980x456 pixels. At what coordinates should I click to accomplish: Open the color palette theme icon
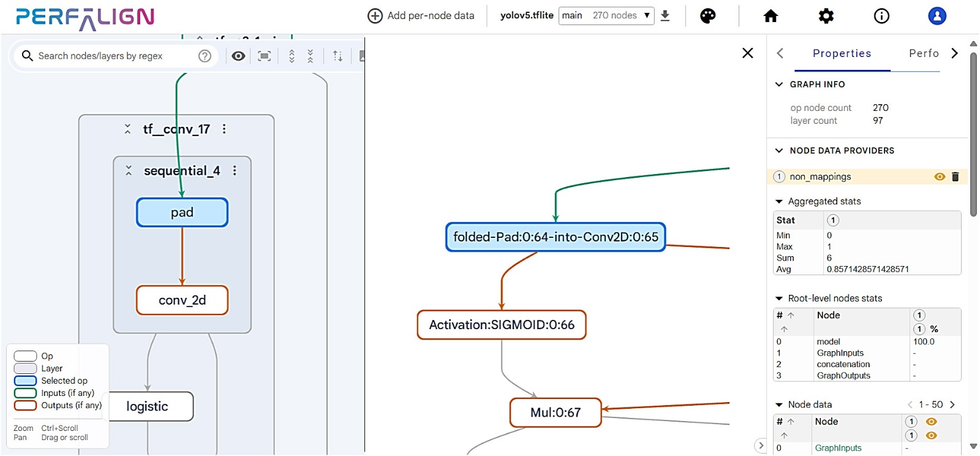(x=707, y=16)
